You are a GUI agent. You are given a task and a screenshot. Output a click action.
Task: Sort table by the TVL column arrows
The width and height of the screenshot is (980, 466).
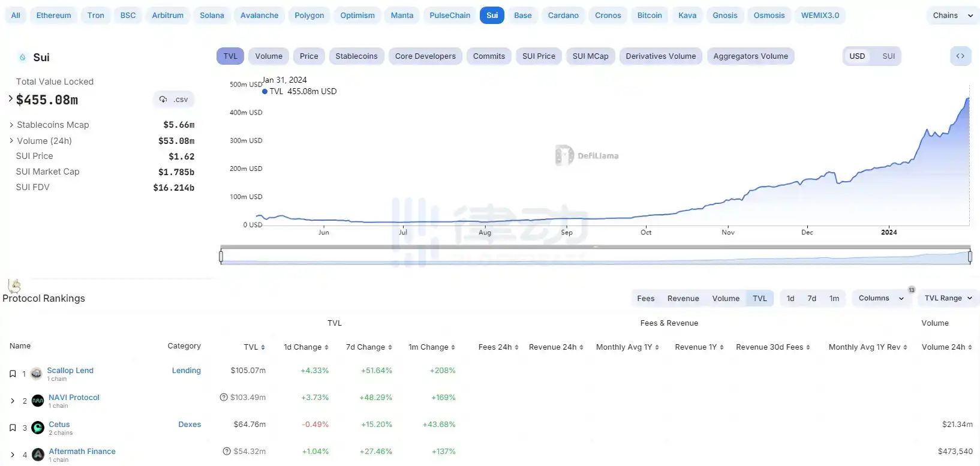263,348
